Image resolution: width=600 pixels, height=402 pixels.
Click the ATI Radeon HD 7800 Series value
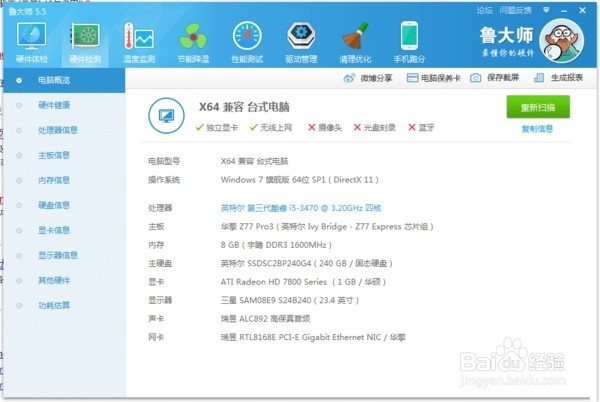click(x=303, y=282)
